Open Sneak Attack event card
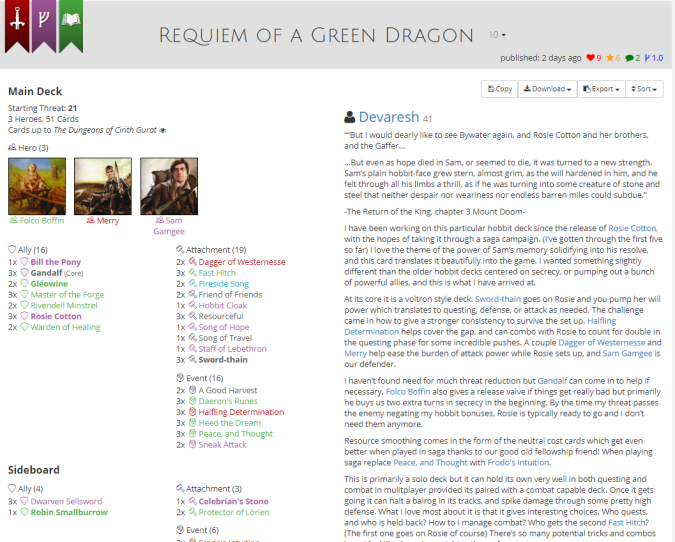The width and height of the screenshot is (675, 542). click(222, 445)
